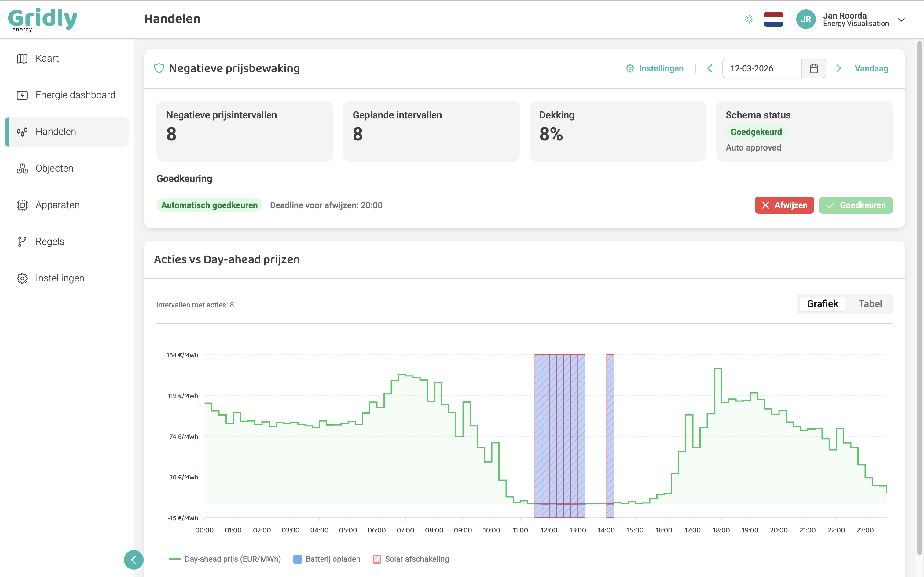Viewport: 924px width, 577px height.
Task: Click the Apparaten chip icon
Action: pyautogui.click(x=22, y=205)
